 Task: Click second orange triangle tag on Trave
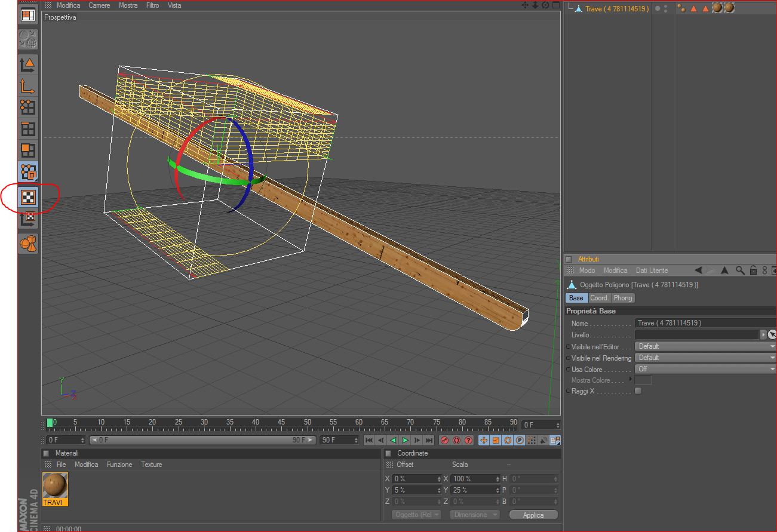pos(705,8)
